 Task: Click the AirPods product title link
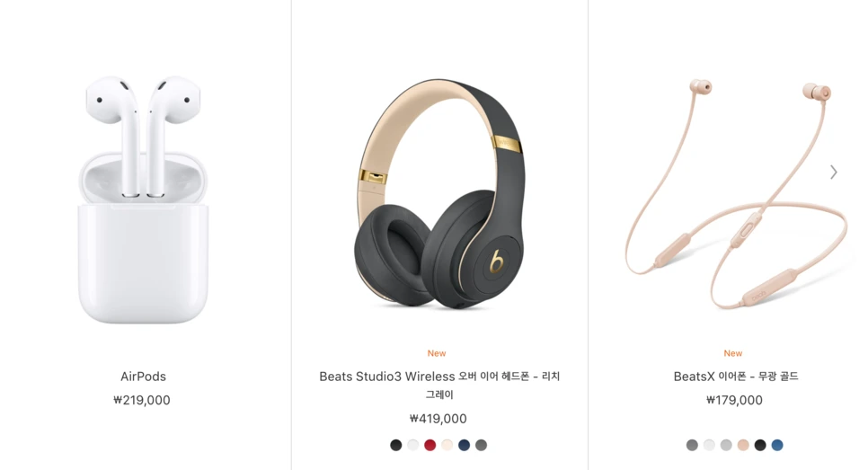pyautogui.click(x=144, y=377)
